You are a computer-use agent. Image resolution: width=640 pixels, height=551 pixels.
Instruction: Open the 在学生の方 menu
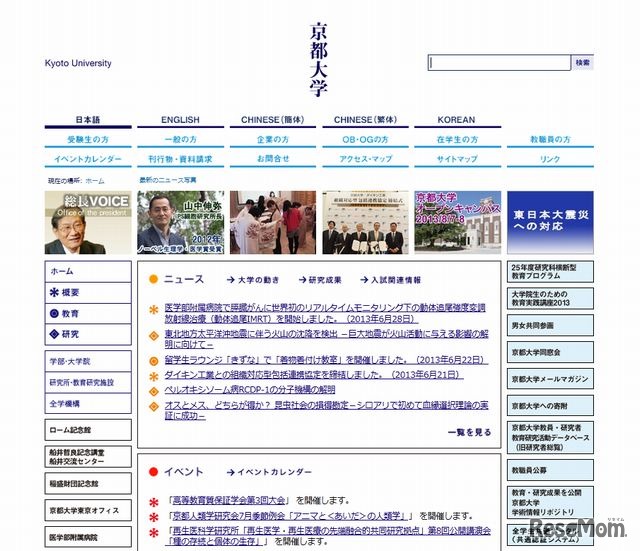[x=458, y=140]
